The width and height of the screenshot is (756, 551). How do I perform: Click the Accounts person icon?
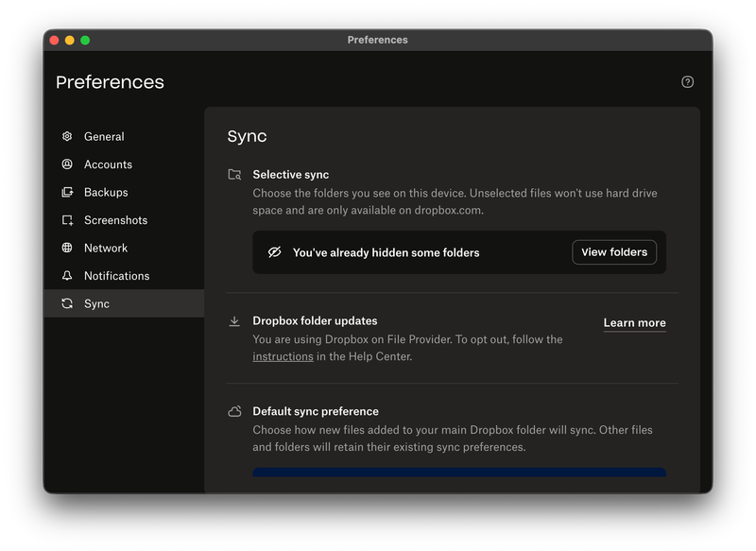coord(67,164)
